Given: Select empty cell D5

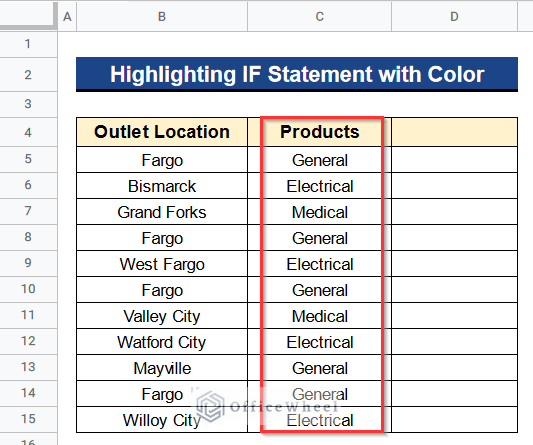Looking at the screenshot, I should click(x=454, y=160).
